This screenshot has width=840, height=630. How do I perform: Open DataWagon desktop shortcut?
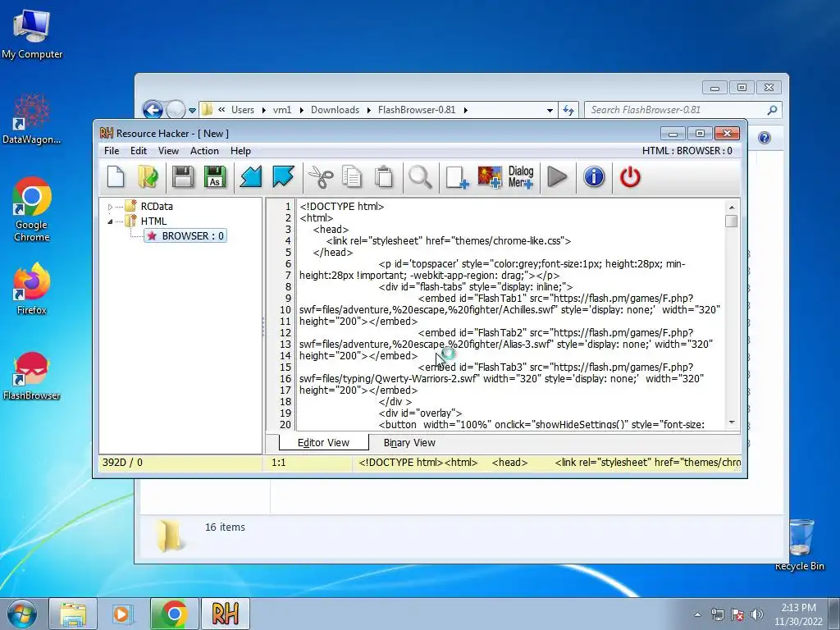(x=31, y=118)
